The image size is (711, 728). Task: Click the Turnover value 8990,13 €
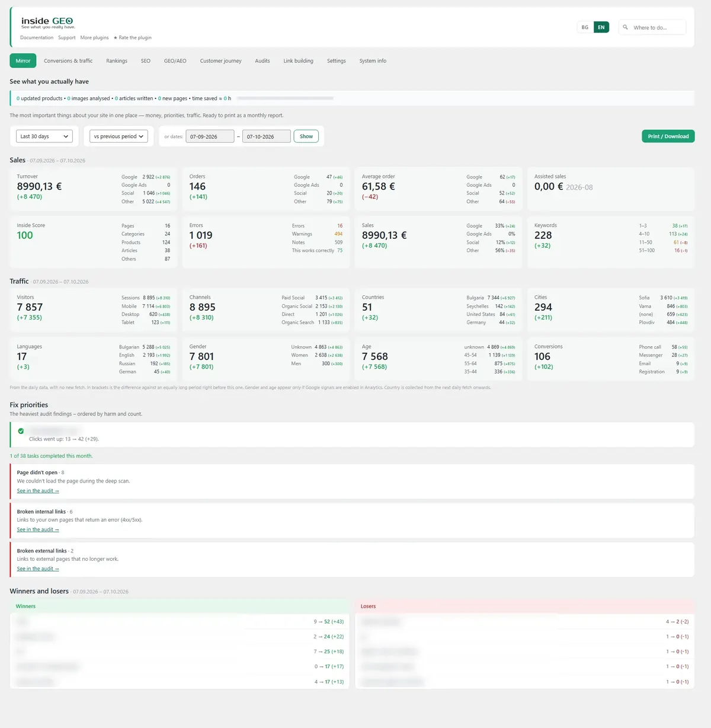(39, 186)
